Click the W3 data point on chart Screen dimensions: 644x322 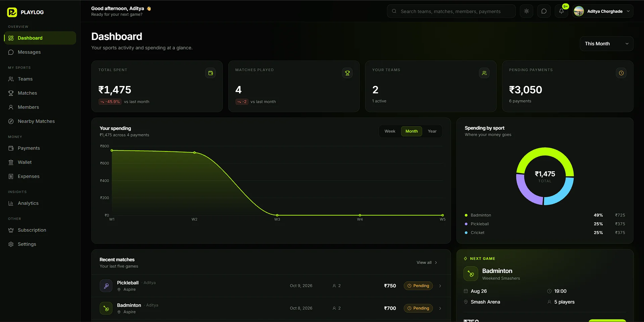[277, 215]
